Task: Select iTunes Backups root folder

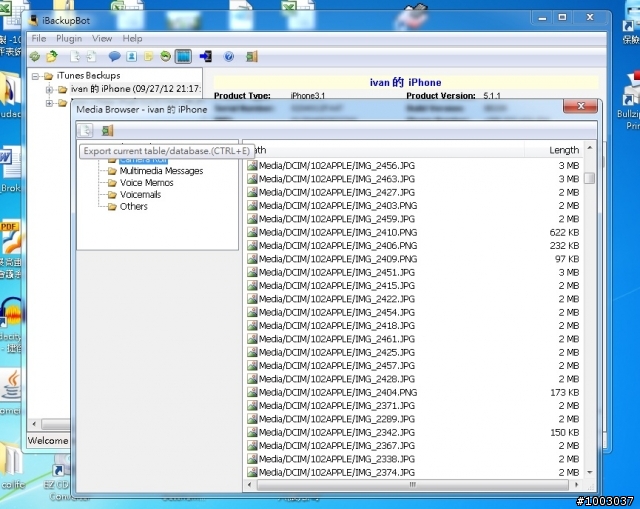Action: pyautogui.click(x=88, y=76)
